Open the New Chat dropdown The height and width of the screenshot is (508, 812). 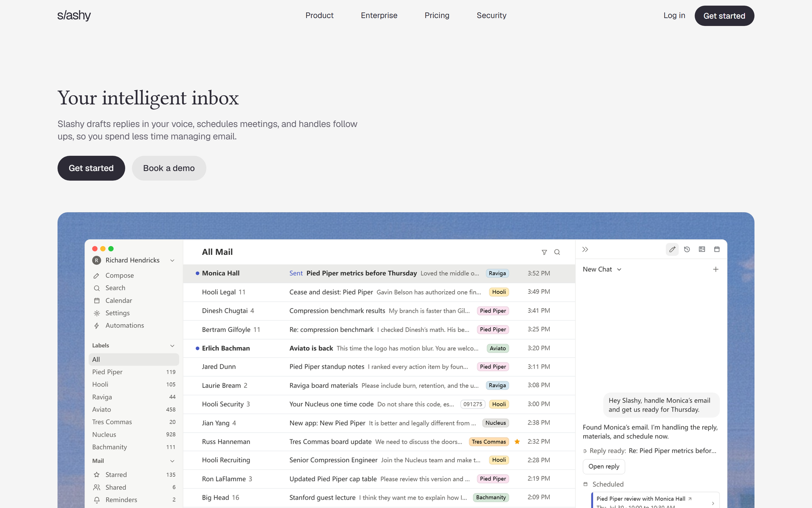(602, 269)
